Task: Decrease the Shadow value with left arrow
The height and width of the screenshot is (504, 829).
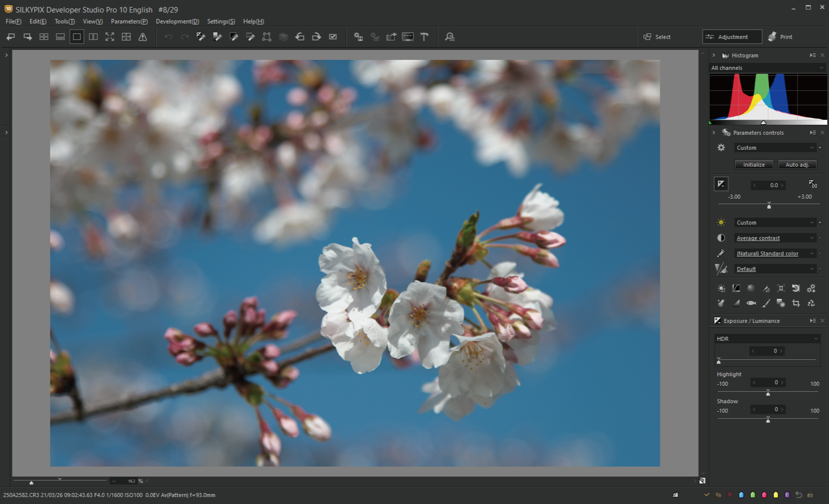Action: [754, 409]
